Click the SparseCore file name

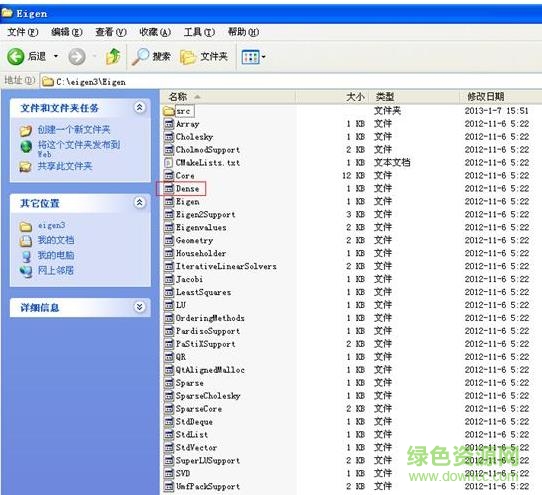coord(199,409)
